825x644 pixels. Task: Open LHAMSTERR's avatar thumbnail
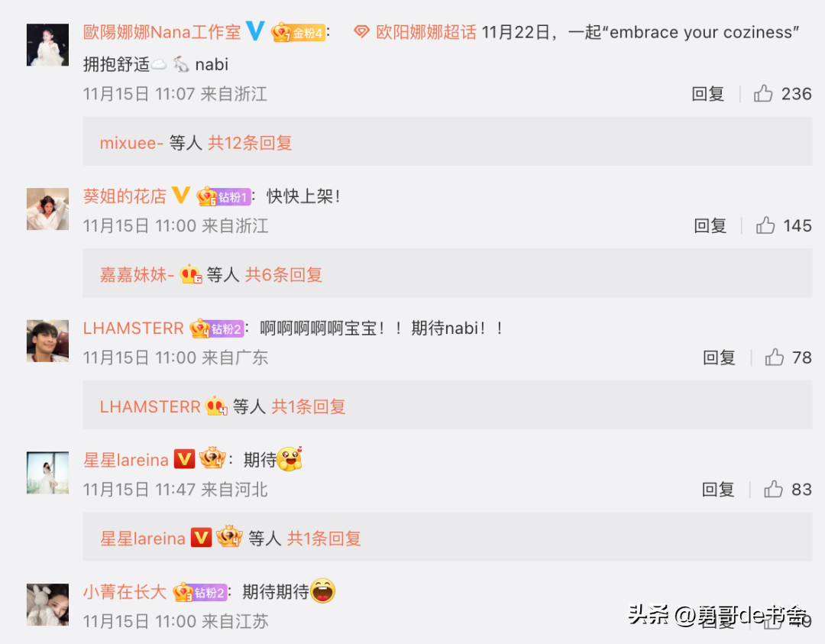48,341
